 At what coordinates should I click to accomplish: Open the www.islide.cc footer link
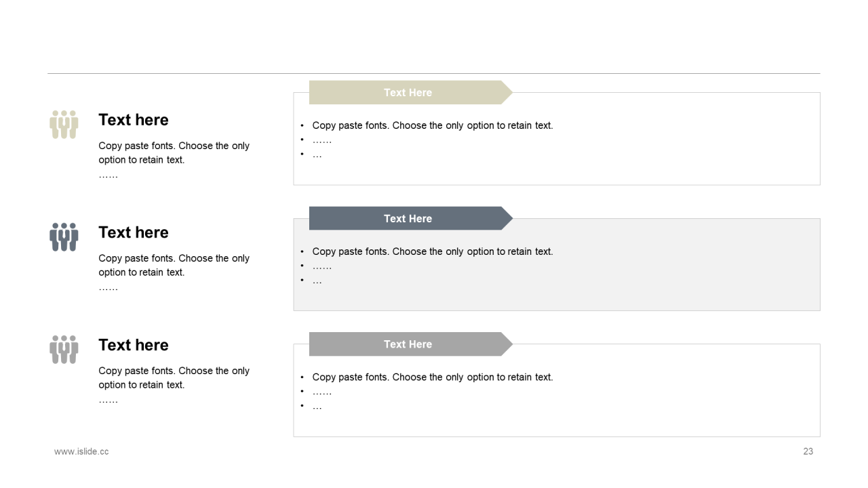(x=81, y=451)
